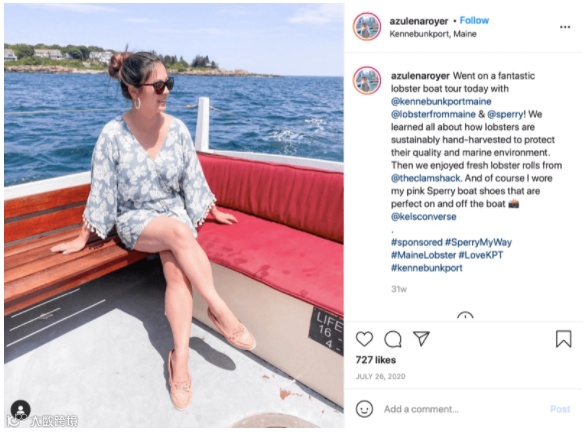Click the tagged-people icon on the photo
585x433 pixels.
(21, 409)
